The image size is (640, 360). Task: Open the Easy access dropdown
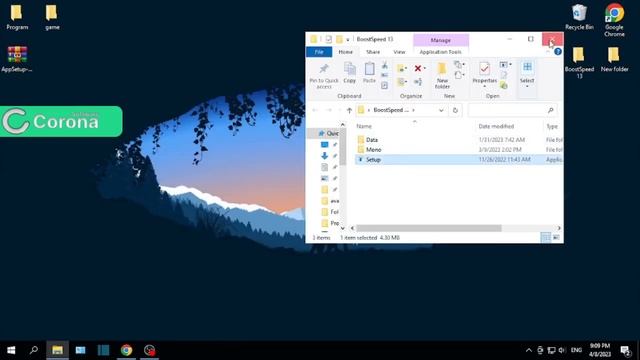[460, 75]
